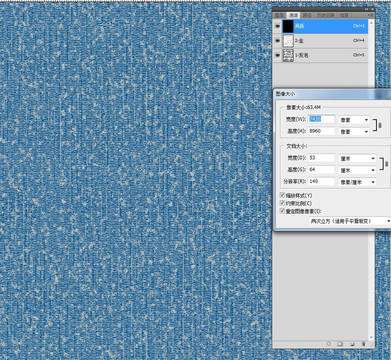Switch to the Channels tab
The image size is (391, 360).
294,15
